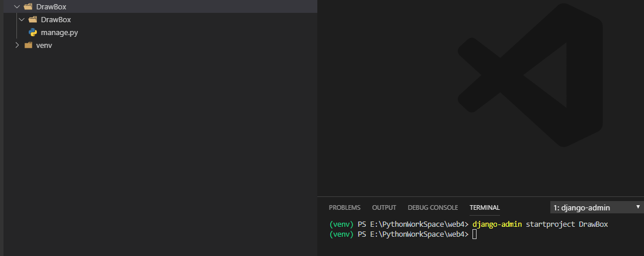Open the '1: django-admin' terminal dropdown
Screen dimensions: 644x256
(597, 207)
